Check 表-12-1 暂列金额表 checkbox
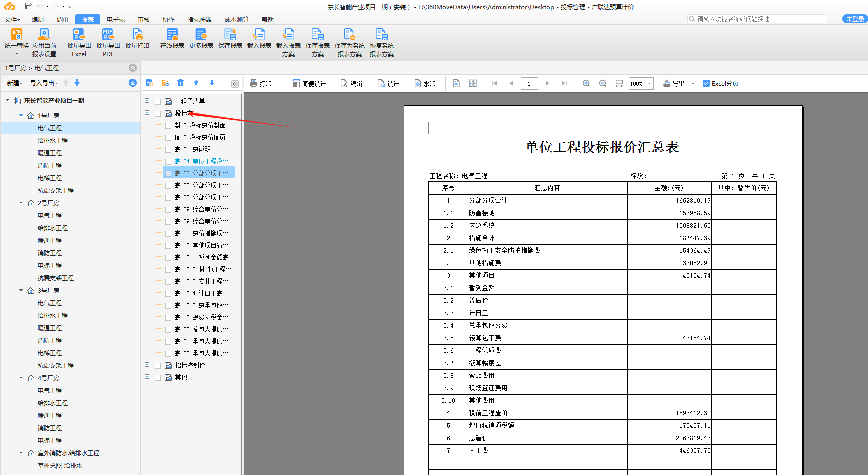This screenshot has width=868, height=475. click(x=168, y=257)
